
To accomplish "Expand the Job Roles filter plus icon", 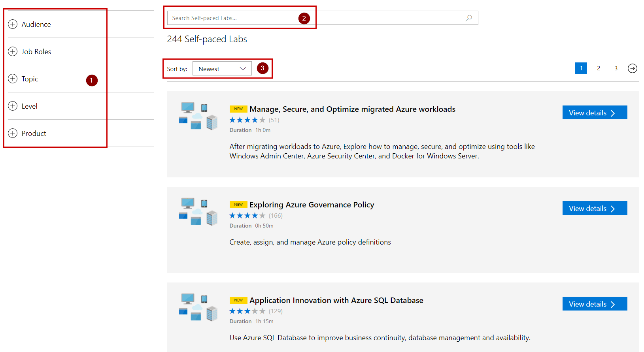I will 13,51.
